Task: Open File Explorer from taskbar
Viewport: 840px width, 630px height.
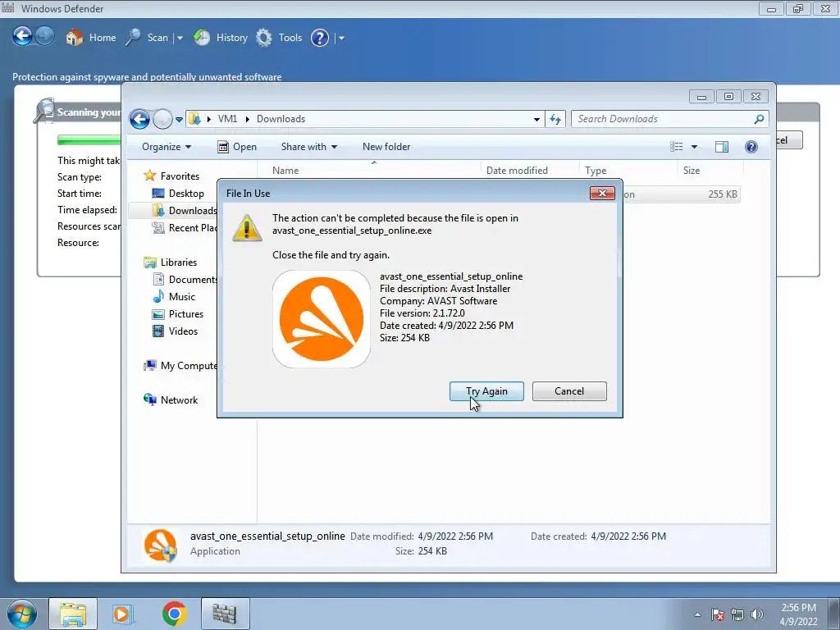Action: (x=73, y=614)
